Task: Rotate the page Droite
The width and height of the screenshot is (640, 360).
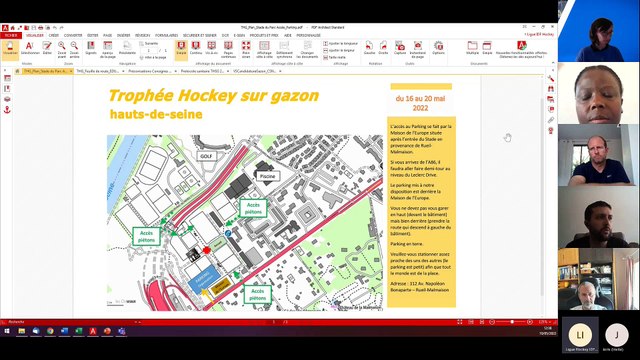Action: (383, 48)
